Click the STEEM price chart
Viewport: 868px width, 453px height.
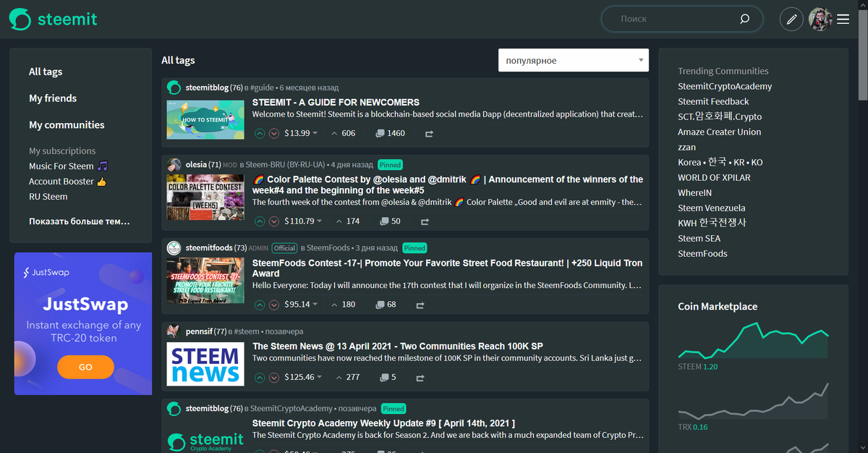pos(753,340)
